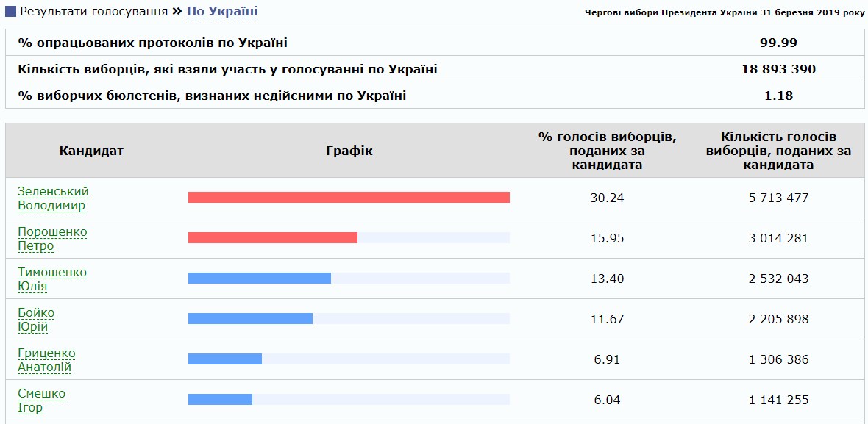
Task: Click Смешко's blue percentage bar
Action: click(x=220, y=399)
